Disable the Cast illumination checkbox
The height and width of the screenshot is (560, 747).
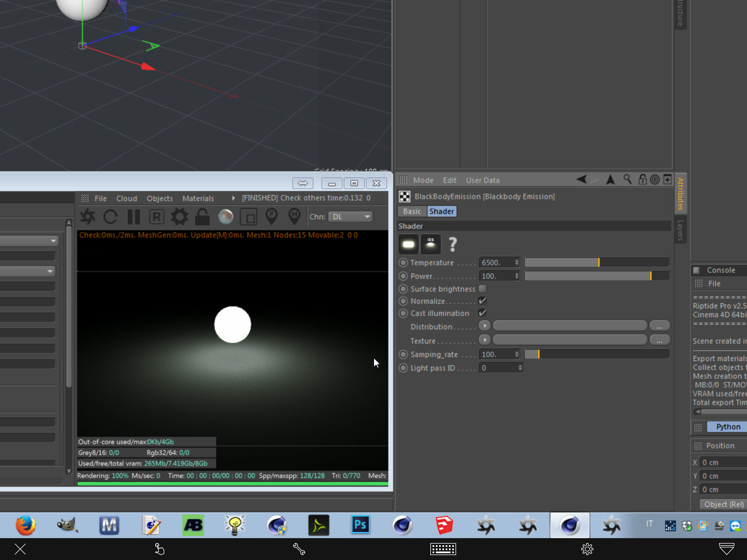tap(483, 313)
